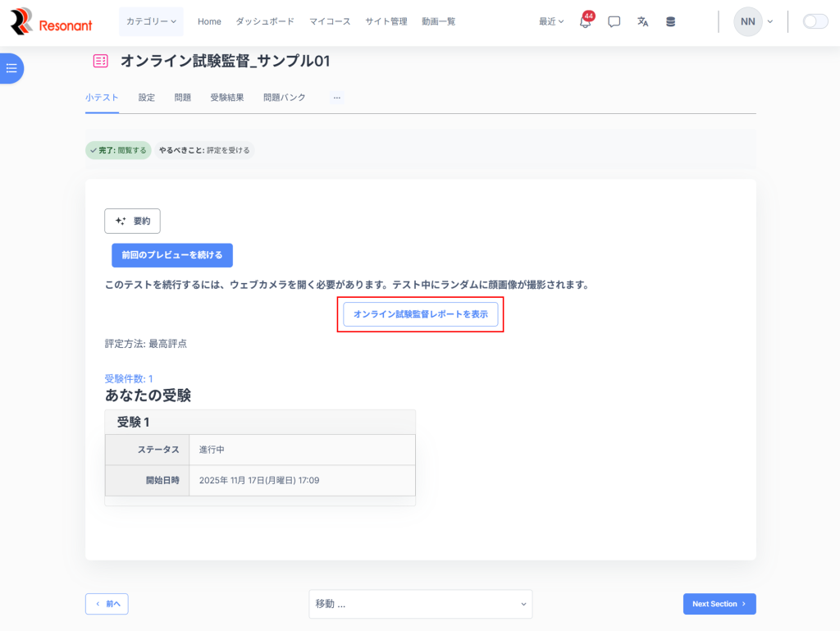Image resolution: width=840 pixels, height=631 pixels.
Task: Click the 要約 summary button
Action: pos(132,221)
